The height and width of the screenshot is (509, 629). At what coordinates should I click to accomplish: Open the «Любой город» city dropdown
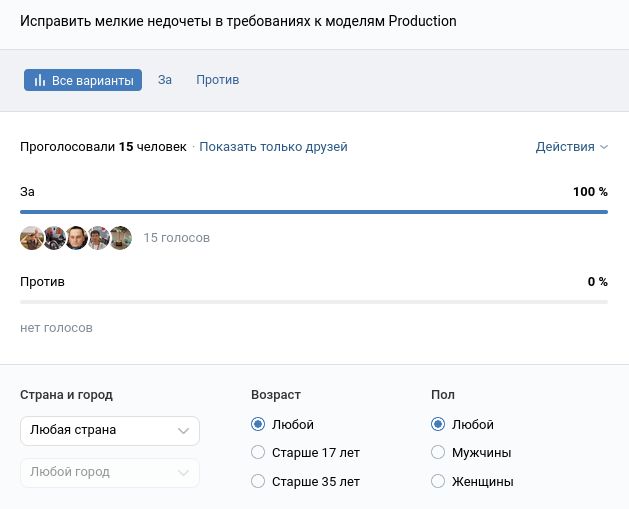(x=110, y=472)
